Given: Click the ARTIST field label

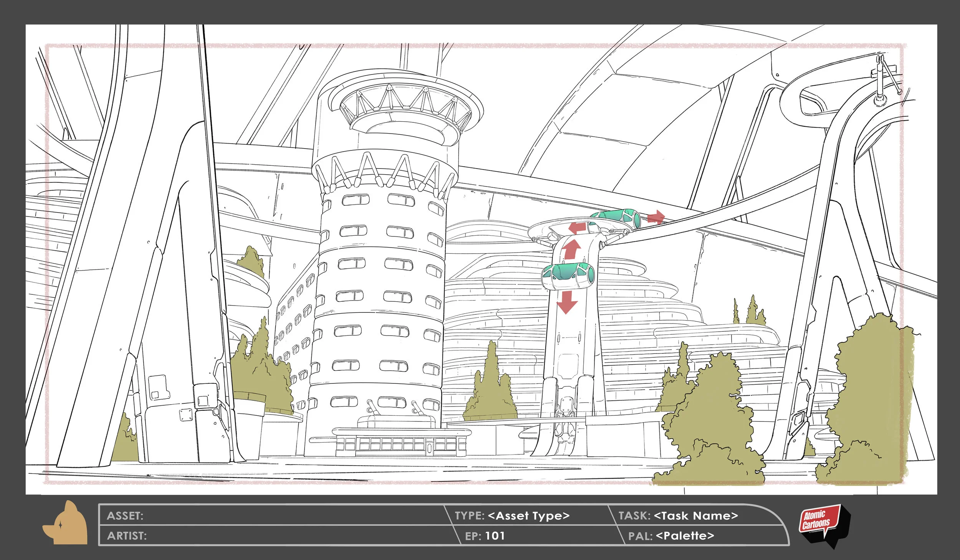Looking at the screenshot, I should 127,535.
